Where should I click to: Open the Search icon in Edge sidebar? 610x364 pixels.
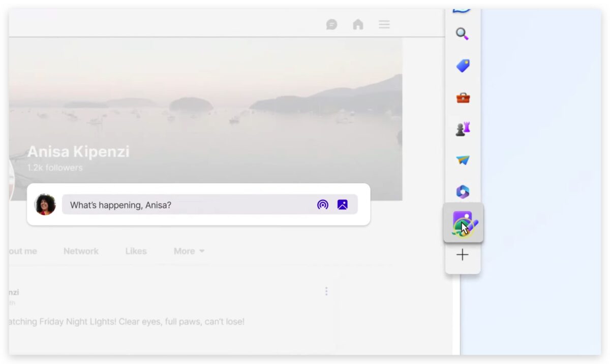462,34
